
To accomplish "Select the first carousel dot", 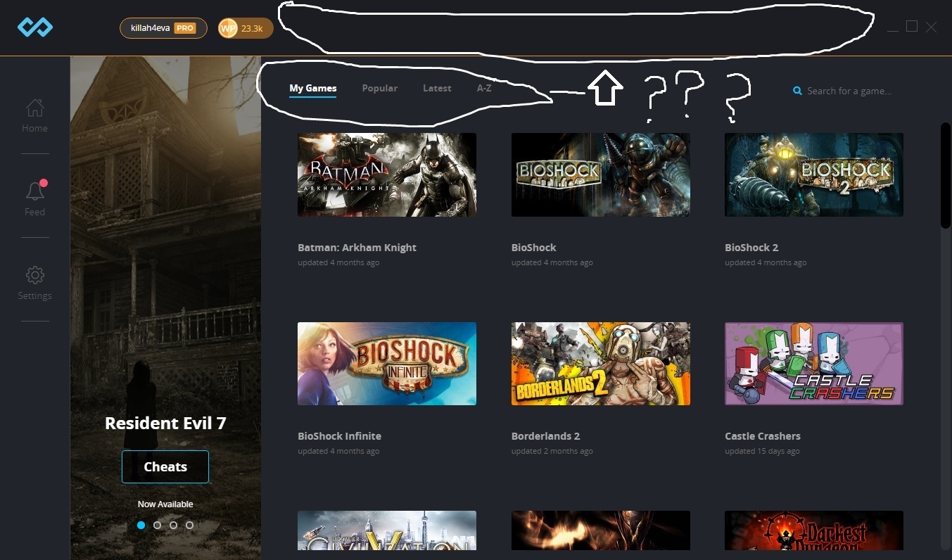I will click(141, 525).
